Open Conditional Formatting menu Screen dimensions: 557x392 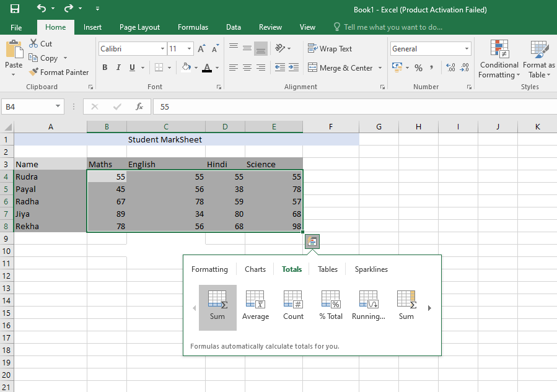499,60
